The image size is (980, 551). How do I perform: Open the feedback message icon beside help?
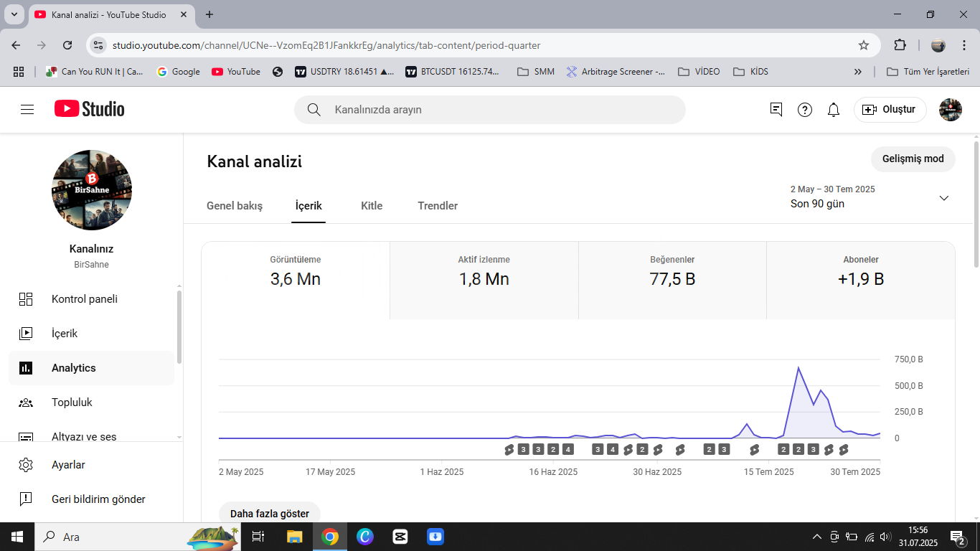coord(776,110)
